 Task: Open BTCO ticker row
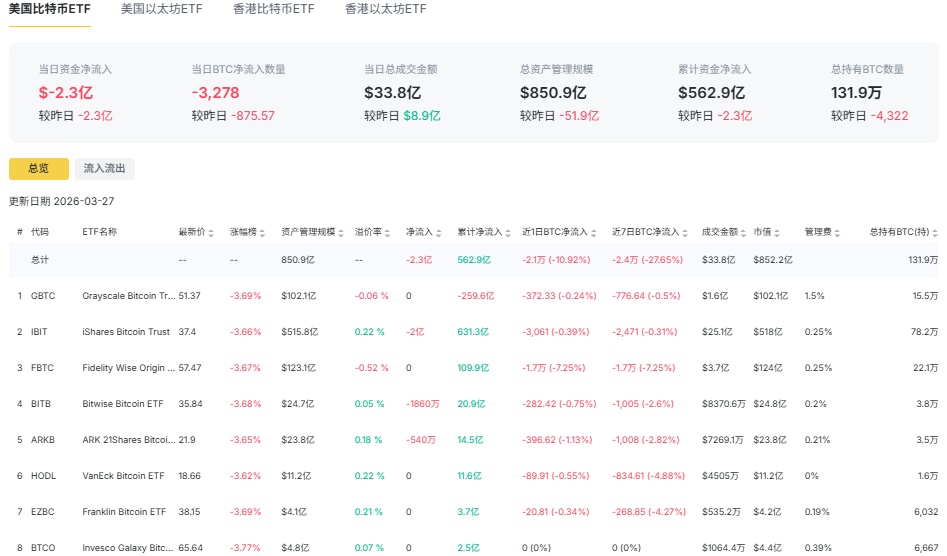(x=43, y=548)
